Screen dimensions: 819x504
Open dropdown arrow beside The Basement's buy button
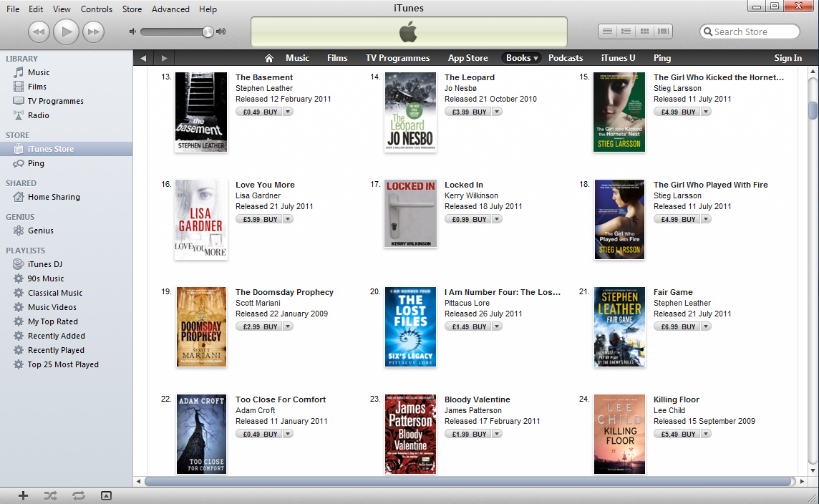pos(288,112)
